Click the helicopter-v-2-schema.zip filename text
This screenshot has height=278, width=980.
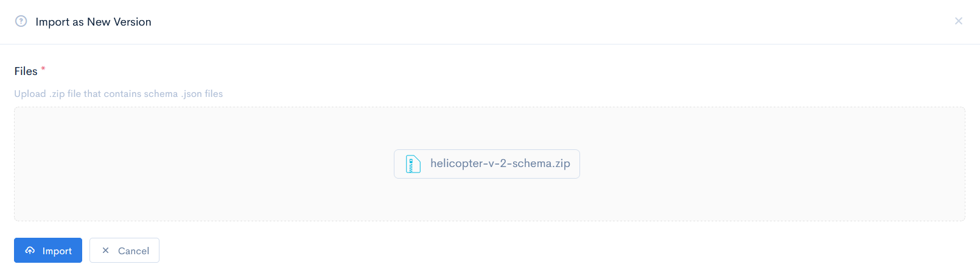(500, 163)
